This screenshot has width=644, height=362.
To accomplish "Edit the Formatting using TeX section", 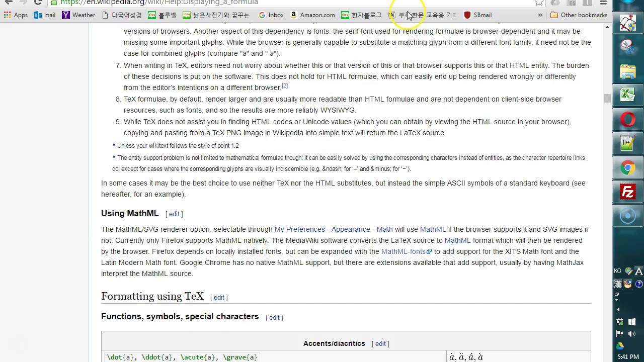I will point(219,298).
